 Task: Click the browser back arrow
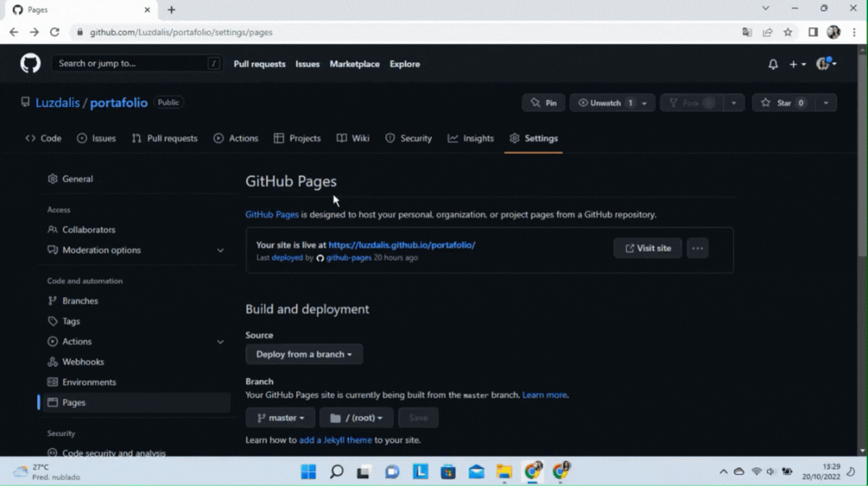coord(14,32)
